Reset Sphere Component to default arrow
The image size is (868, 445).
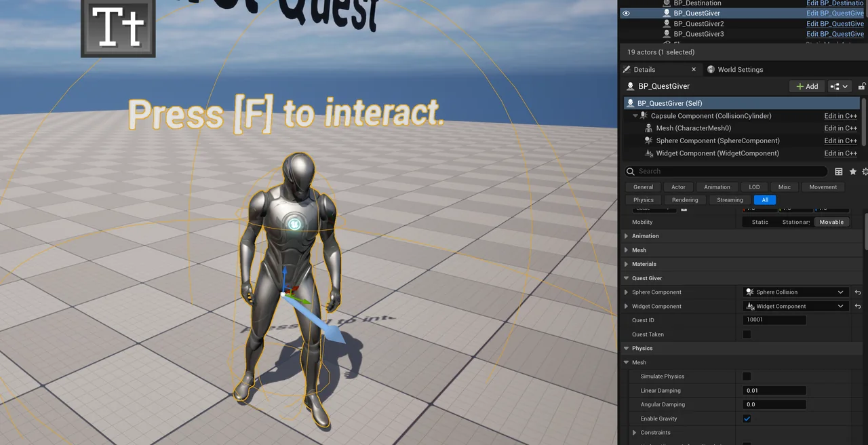[858, 292]
